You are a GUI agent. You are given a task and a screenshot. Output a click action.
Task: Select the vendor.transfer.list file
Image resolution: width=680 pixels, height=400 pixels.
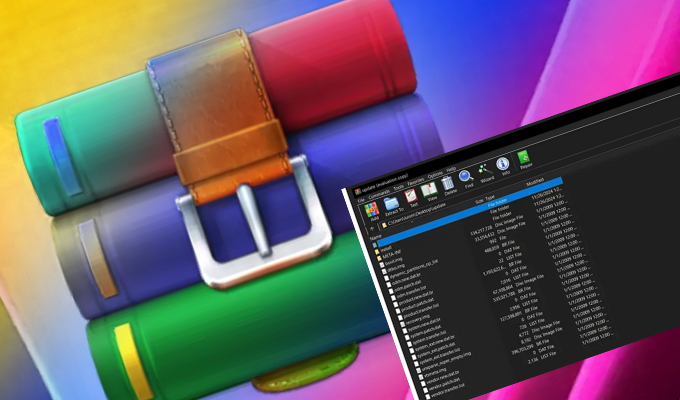click(447, 390)
